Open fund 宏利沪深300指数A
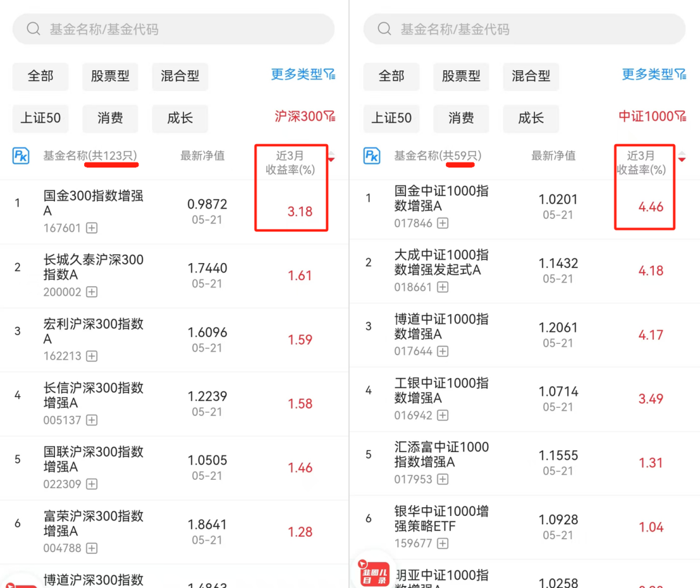Screen dimensions: 700x588 (x=94, y=331)
